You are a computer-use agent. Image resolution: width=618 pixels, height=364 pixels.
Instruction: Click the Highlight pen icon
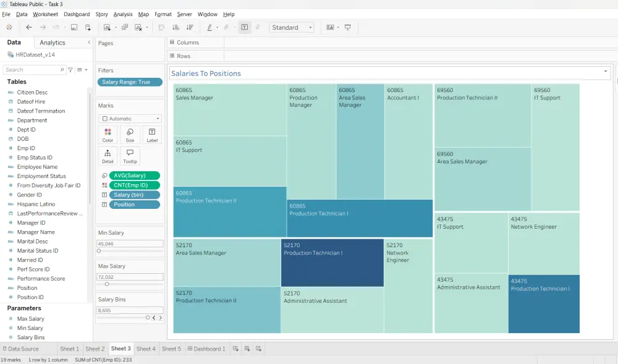pyautogui.click(x=210, y=27)
